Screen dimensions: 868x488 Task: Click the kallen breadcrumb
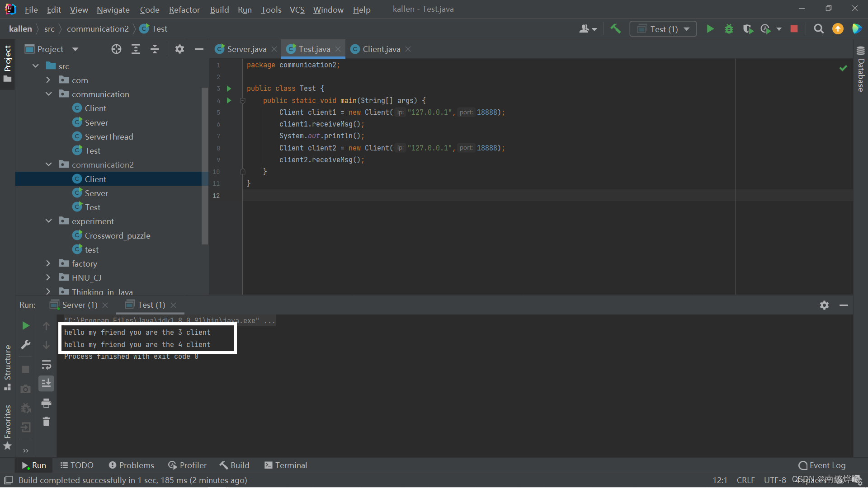(20, 29)
